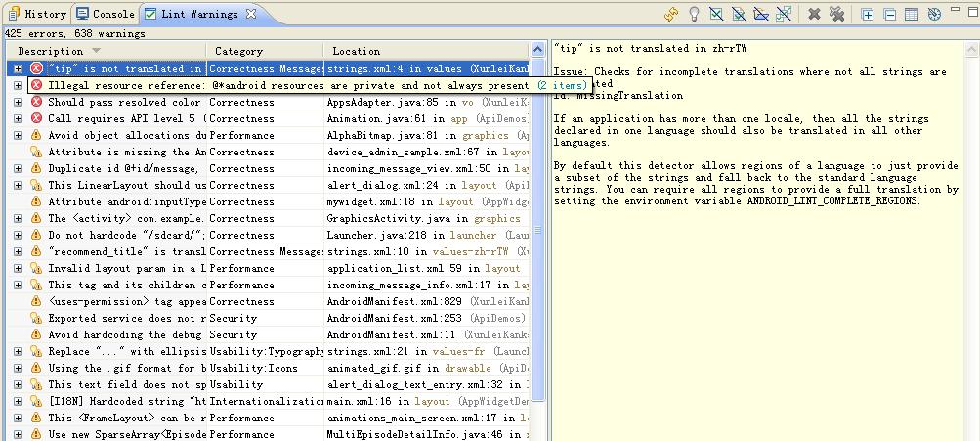Expand all lint issue groups
This screenshot has height=441, width=980.
coord(868,15)
